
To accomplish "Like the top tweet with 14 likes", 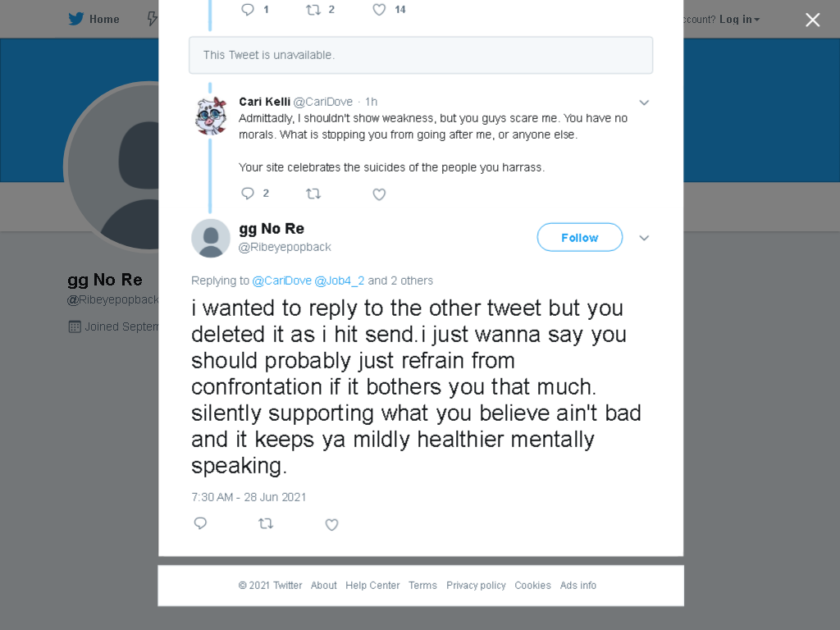I will coord(379,10).
